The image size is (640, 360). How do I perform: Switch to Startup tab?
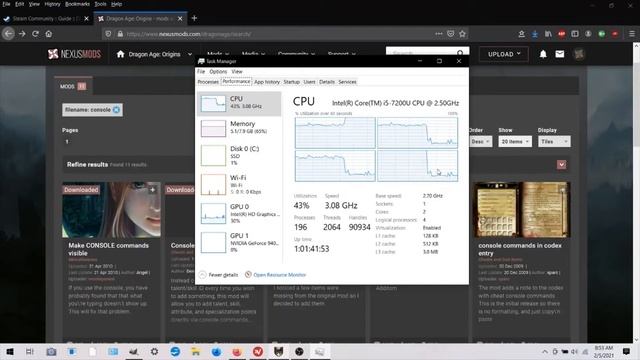pyautogui.click(x=291, y=82)
